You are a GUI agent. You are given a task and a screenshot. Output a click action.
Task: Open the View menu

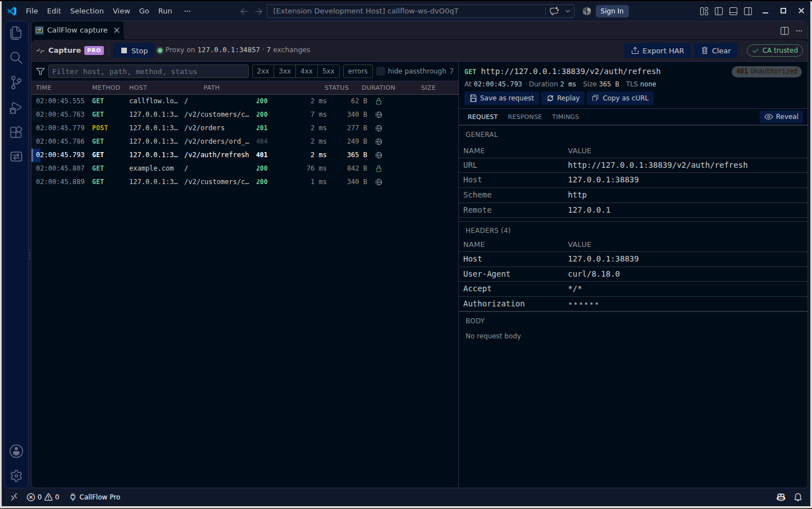point(121,11)
